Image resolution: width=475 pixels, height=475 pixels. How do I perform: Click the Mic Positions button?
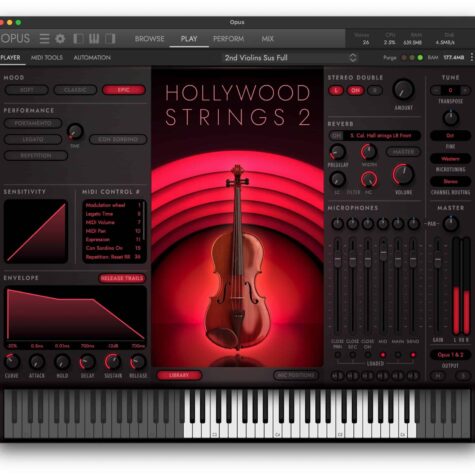(296, 375)
